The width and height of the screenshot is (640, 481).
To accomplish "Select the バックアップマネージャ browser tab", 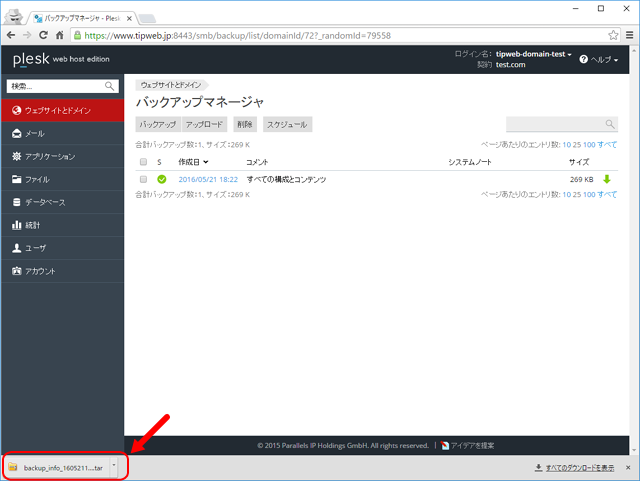I will pyautogui.click(x=82, y=18).
